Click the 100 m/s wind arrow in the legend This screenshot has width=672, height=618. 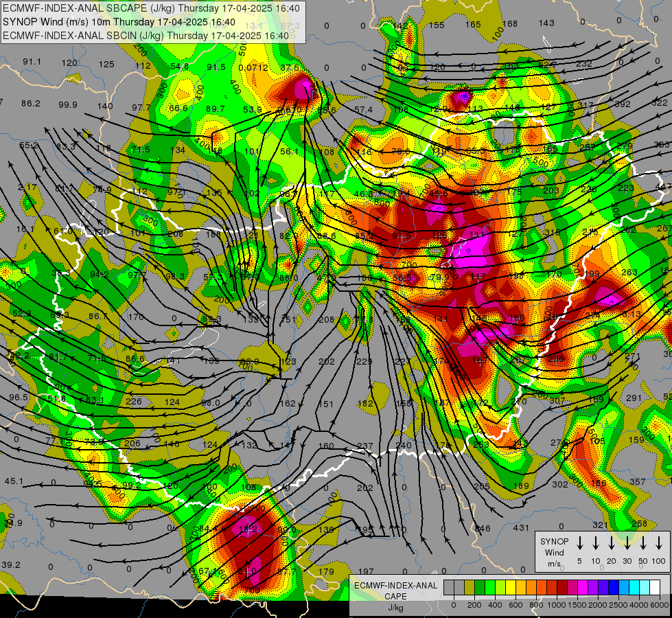tap(659, 543)
